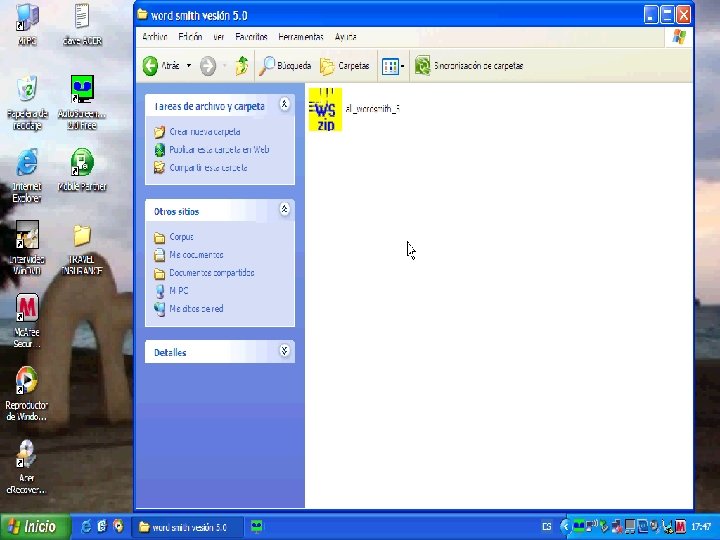This screenshot has width=720, height=540.
Task: Expand hidden tray icons arrow
Action: click(x=565, y=527)
